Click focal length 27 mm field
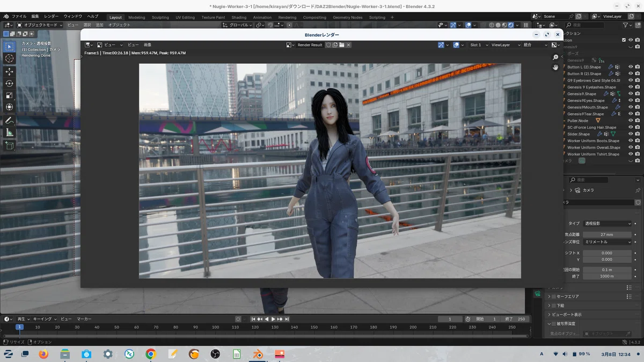Image resolution: width=644 pixels, height=362 pixels. click(x=607, y=234)
